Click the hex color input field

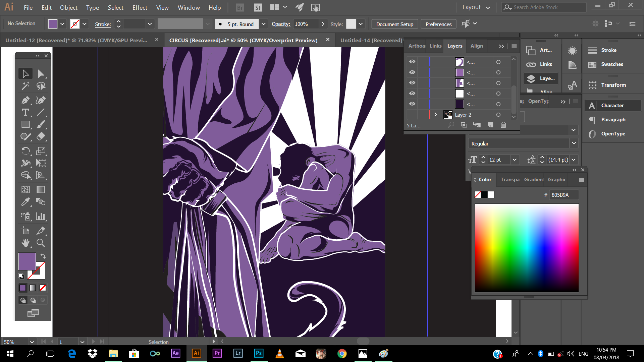point(564,195)
